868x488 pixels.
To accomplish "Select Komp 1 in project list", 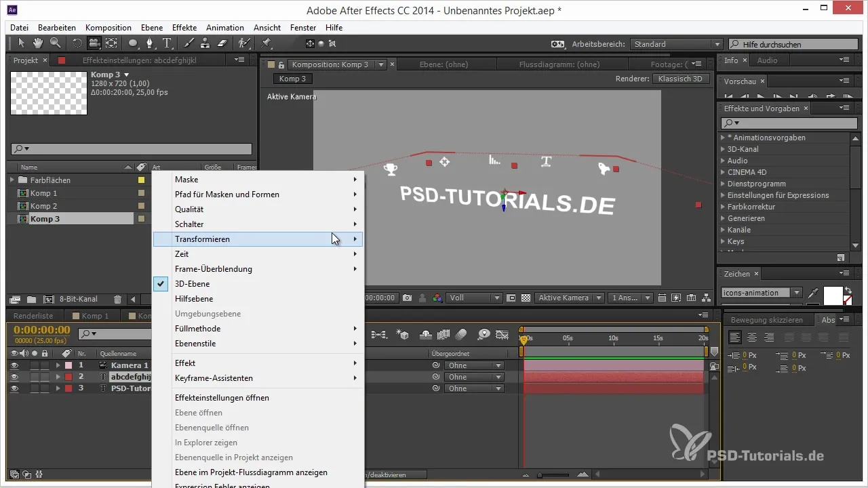I will [x=43, y=193].
